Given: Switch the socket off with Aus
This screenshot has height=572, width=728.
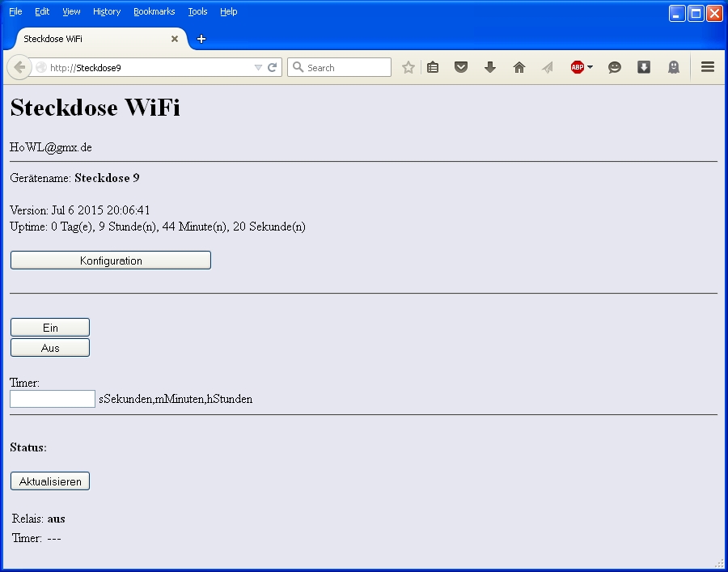Looking at the screenshot, I should 50,348.
